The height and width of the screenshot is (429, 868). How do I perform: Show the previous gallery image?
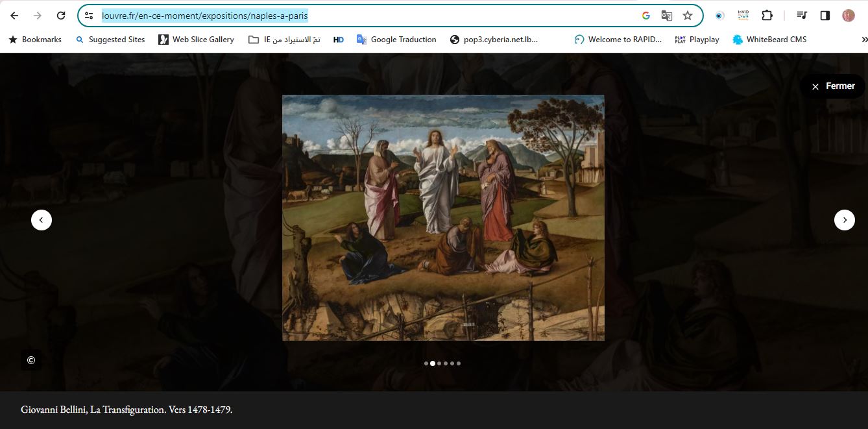[42, 220]
